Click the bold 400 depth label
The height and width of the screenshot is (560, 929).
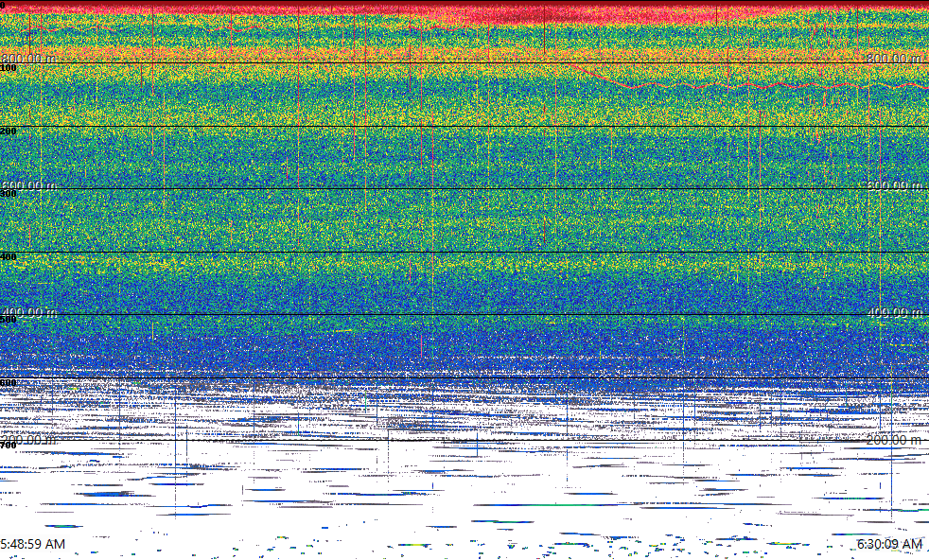(9, 256)
